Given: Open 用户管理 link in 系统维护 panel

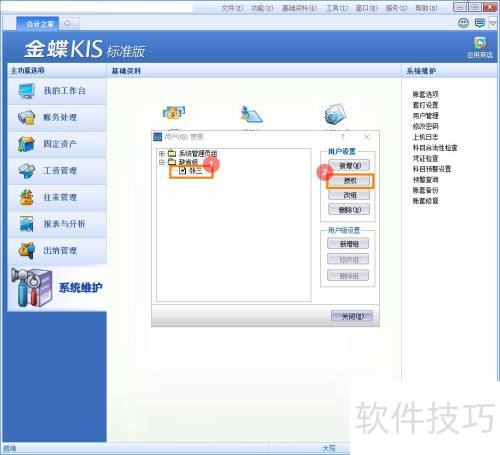Looking at the screenshot, I should (x=426, y=116).
